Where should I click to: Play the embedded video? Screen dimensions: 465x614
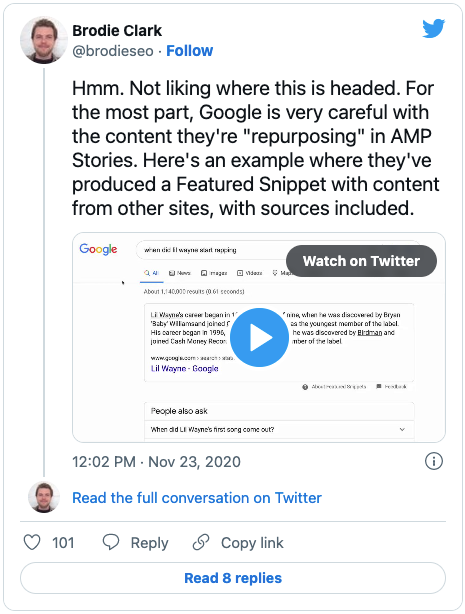[259, 337]
